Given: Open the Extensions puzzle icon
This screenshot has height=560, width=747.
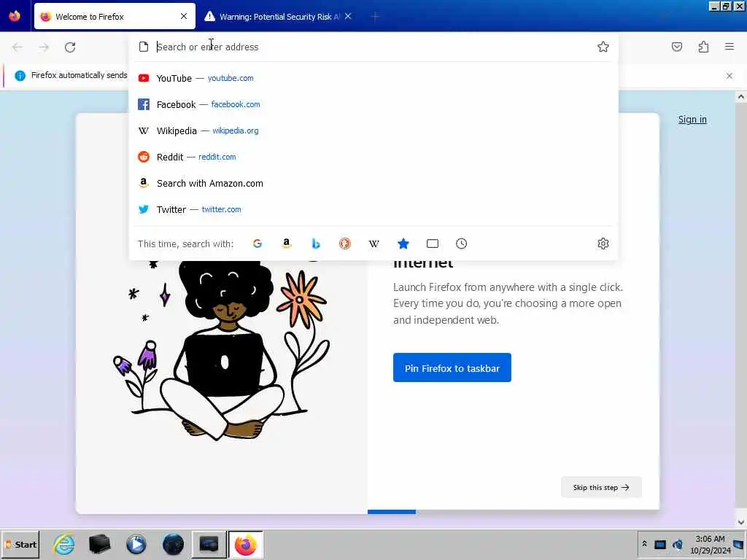Looking at the screenshot, I should coord(703,47).
